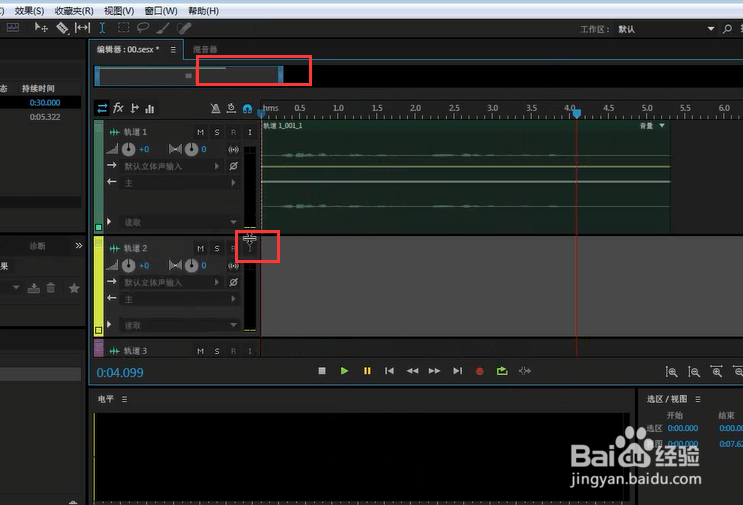743x505 pixels.
Task: Select the Slip tool
Action: 82,28
